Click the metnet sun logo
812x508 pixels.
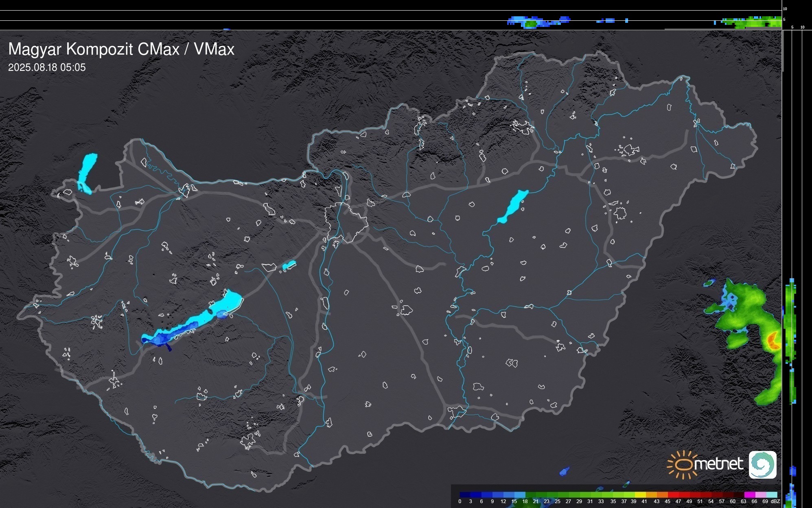684,465
